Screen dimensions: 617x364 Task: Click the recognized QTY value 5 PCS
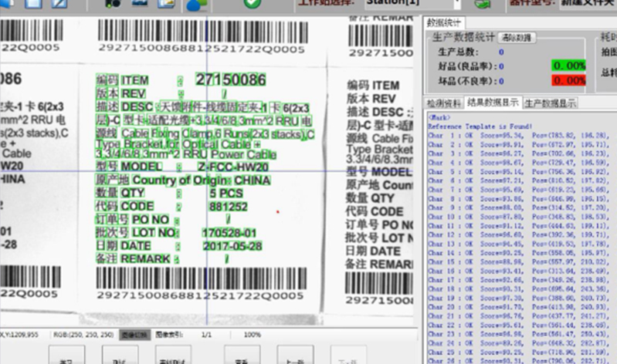click(225, 193)
